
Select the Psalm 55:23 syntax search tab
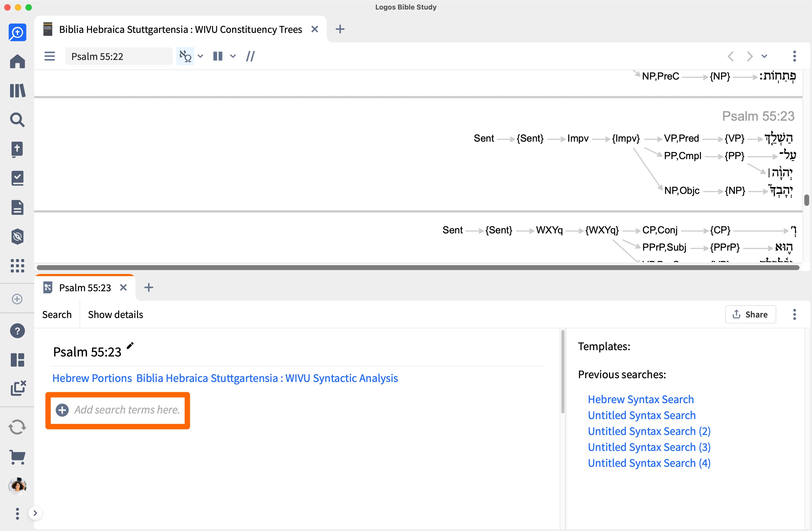(x=85, y=288)
